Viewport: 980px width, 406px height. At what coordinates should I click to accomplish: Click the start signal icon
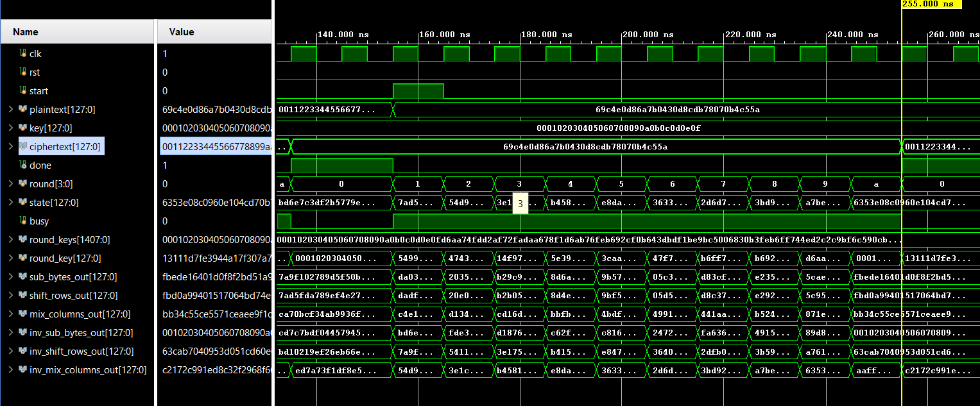click(23, 91)
